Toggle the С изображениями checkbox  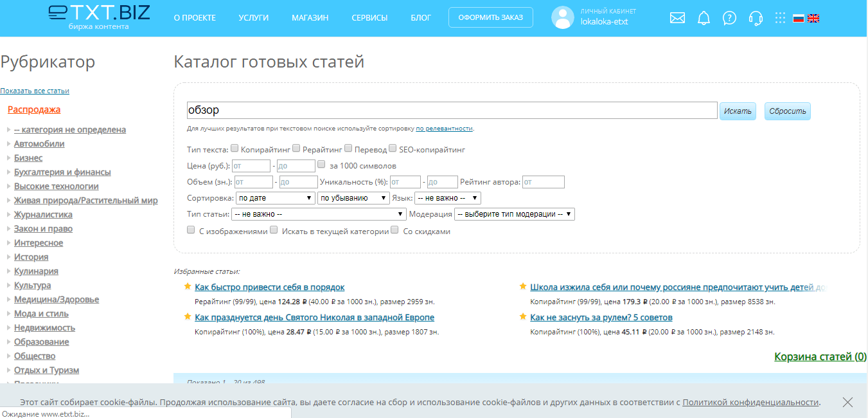tap(191, 230)
